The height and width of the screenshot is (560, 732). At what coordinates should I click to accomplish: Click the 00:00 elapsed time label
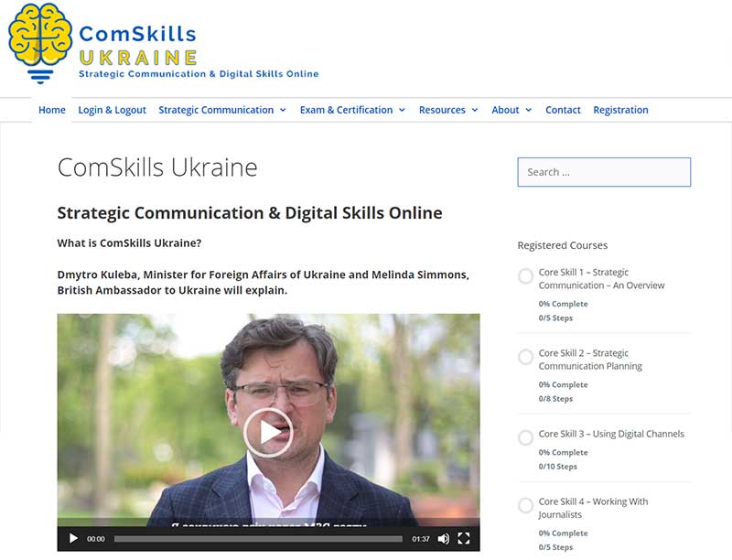(96, 539)
